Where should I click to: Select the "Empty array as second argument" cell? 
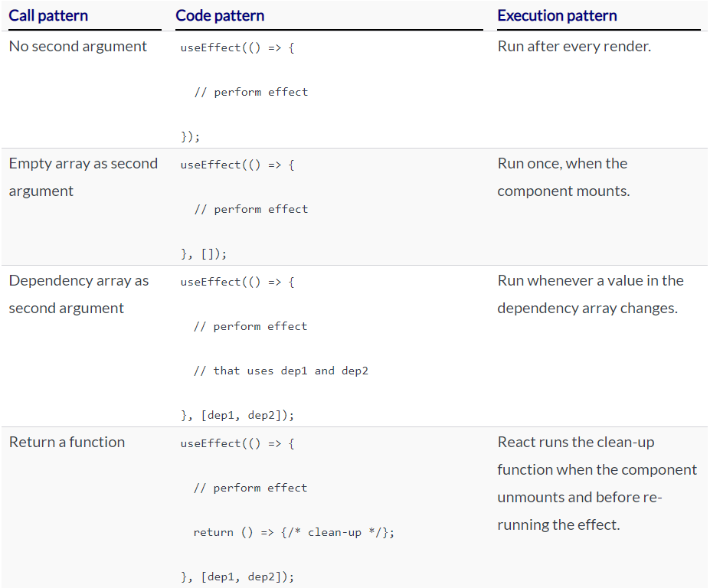(x=83, y=177)
